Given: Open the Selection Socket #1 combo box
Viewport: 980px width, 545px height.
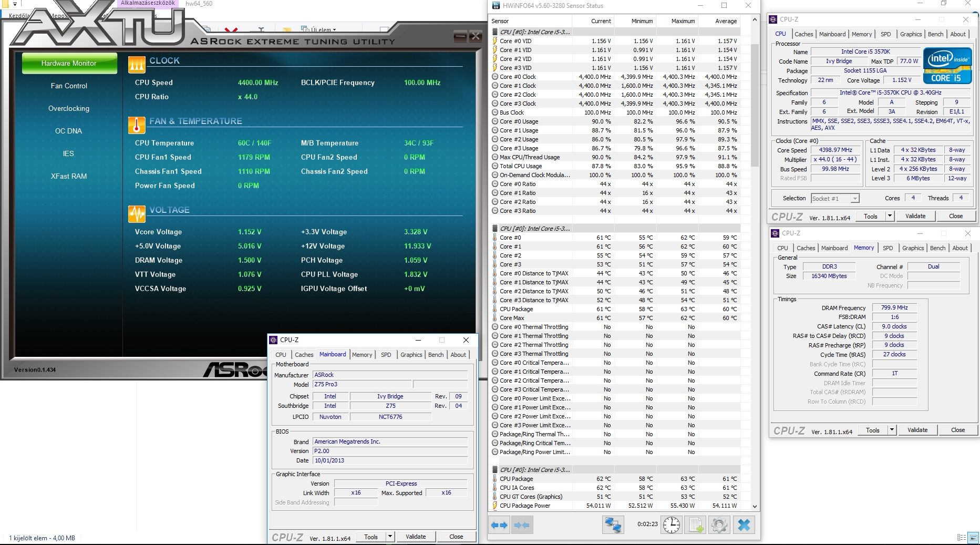Looking at the screenshot, I should click(x=835, y=199).
